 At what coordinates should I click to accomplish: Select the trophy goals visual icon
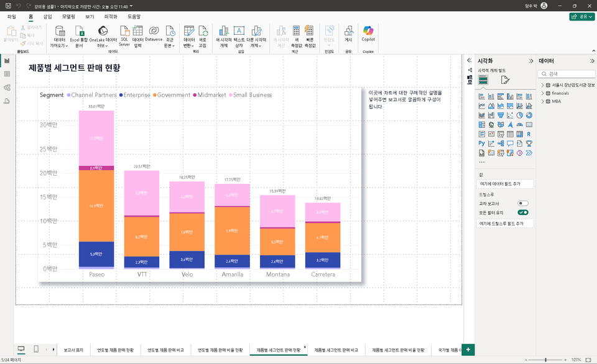(529, 143)
